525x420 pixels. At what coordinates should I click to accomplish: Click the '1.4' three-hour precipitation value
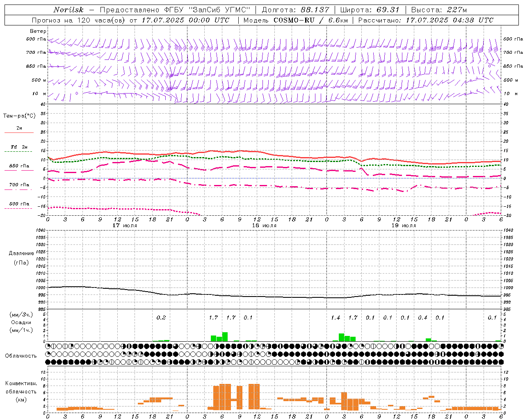[336, 317]
